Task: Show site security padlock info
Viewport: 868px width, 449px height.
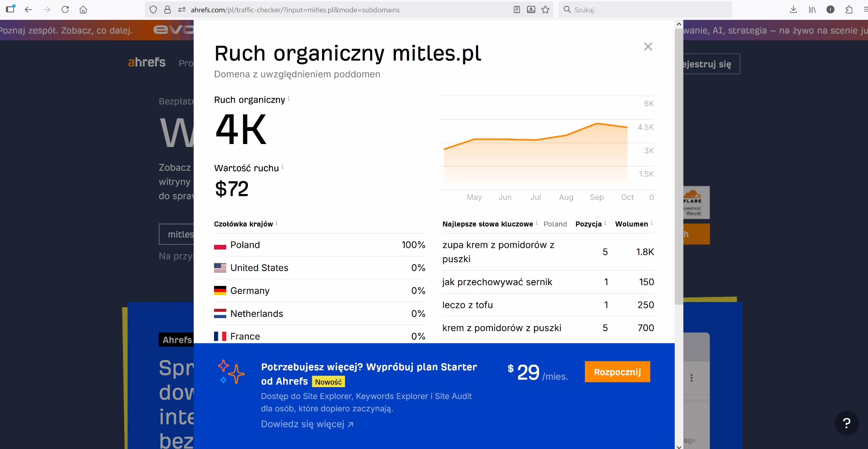Action: [167, 9]
